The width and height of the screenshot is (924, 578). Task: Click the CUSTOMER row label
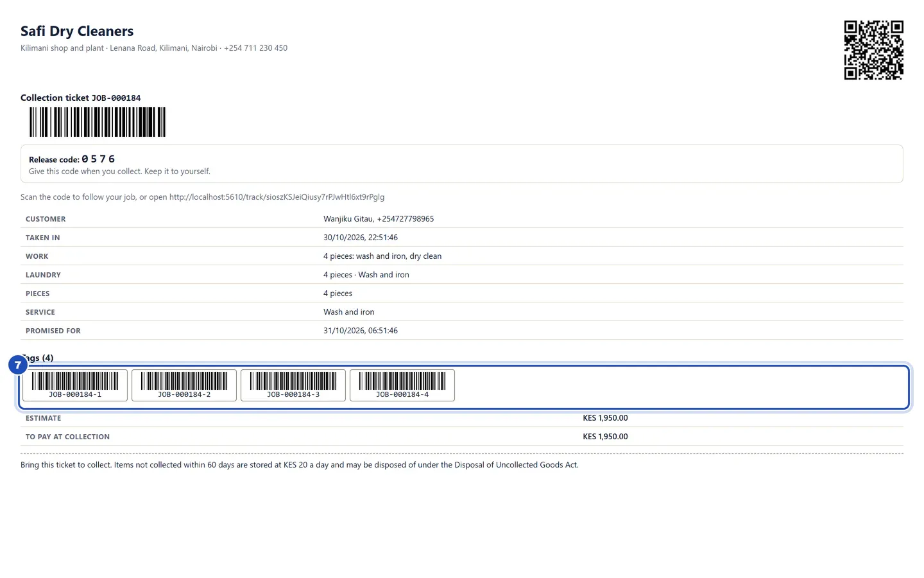pos(46,219)
